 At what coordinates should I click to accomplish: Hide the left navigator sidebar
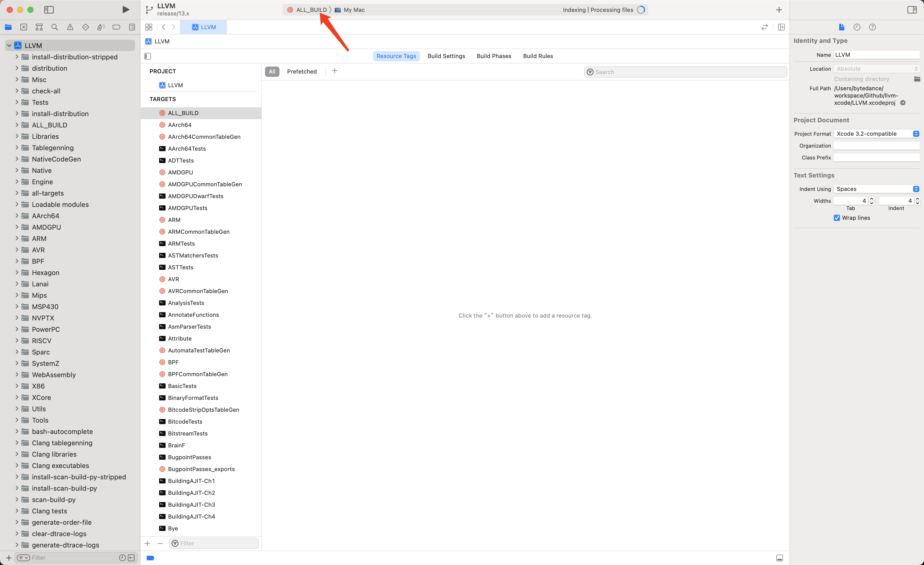[x=49, y=10]
